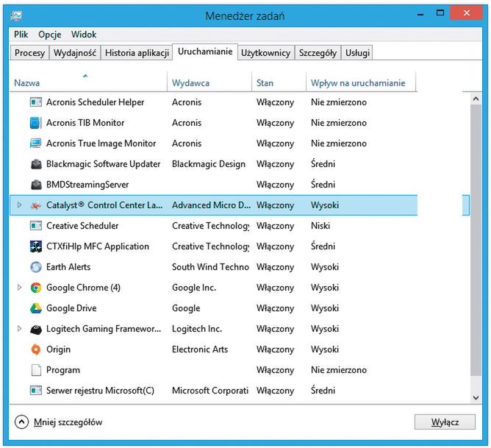Select the Earth Alerts name
Screen dimensions: 491x448
[x=68, y=267]
